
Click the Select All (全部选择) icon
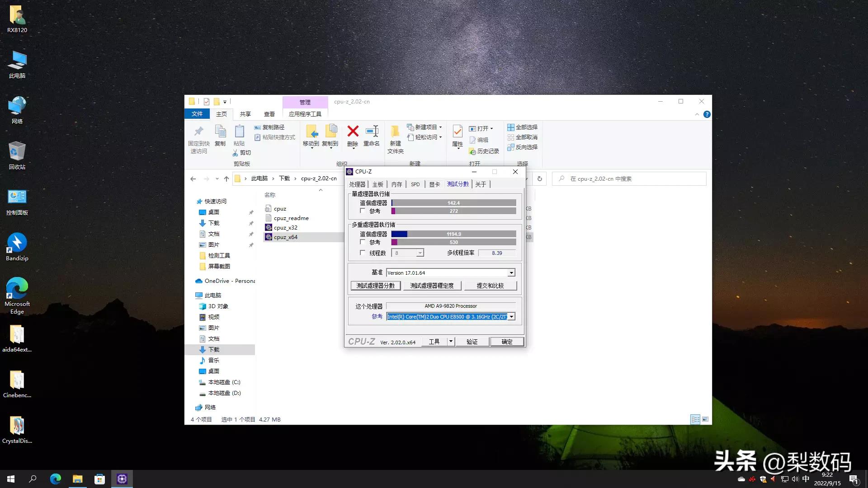coord(522,127)
